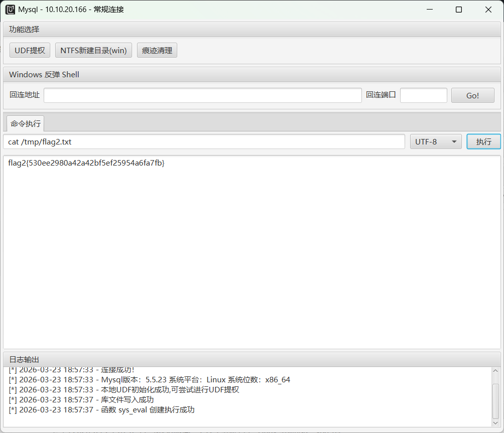
Task: Minimize the Mysql connection window
Action: 429,10
